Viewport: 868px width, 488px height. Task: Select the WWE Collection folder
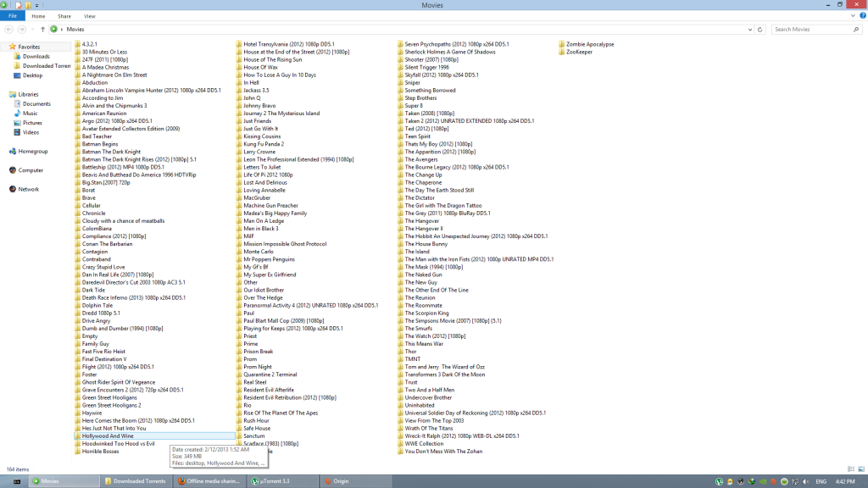click(x=424, y=444)
